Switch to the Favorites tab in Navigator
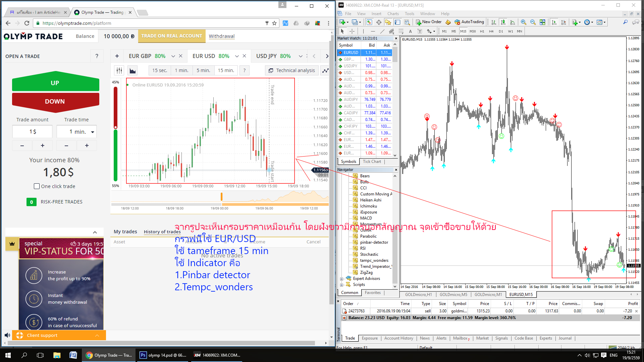Image resolution: width=644 pixels, height=362 pixels. pos(373,293)
